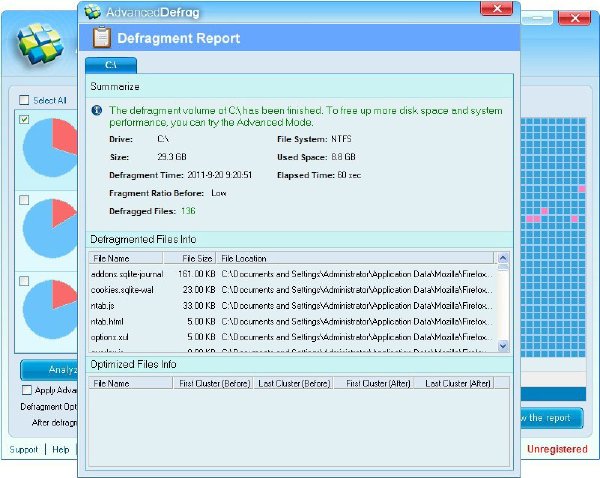
Task: Click the Unregistered status link
Action: click(557, 449)
